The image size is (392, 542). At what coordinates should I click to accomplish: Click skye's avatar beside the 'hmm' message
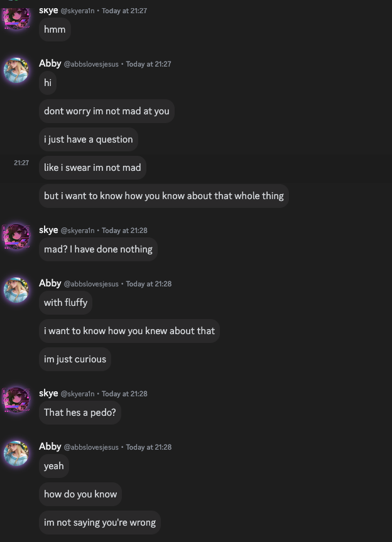click(16, 18)
